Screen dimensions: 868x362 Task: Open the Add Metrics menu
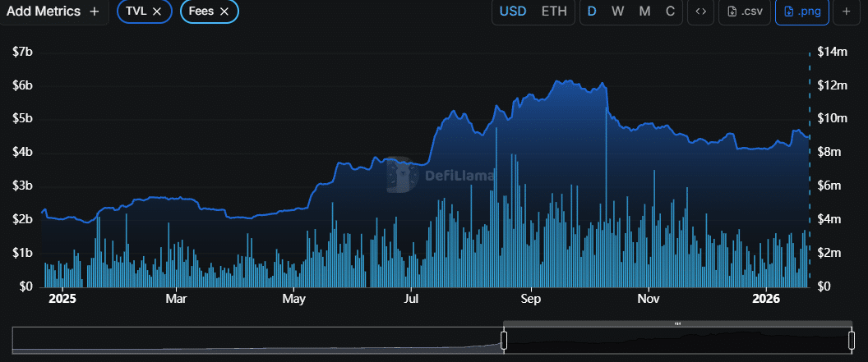pyautogui.click(x=53, y=11)
